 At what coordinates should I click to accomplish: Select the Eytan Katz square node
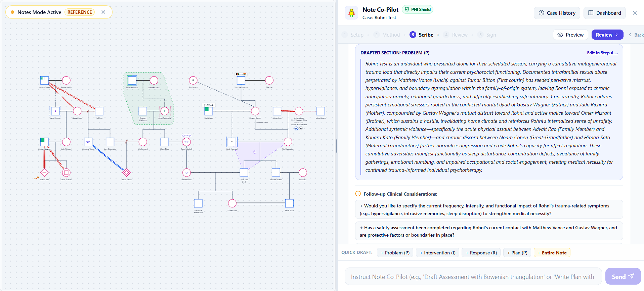(244, 173)
